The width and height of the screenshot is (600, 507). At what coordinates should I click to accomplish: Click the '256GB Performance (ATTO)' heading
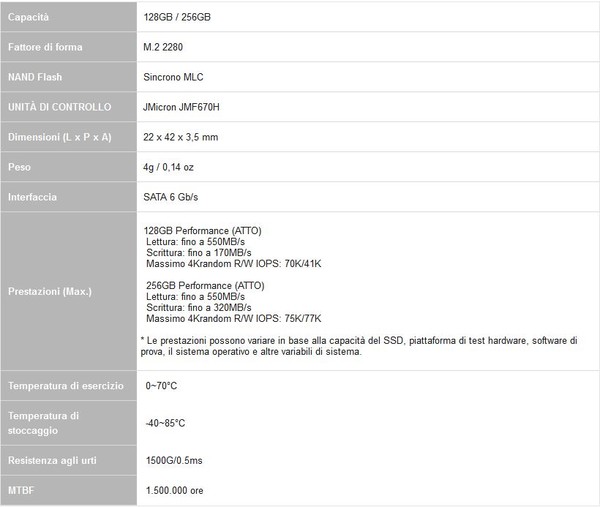205,285
